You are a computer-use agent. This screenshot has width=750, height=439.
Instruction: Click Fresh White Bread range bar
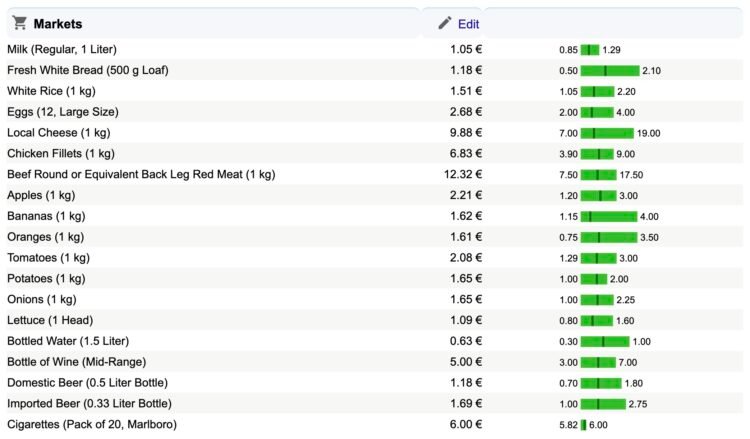pos(610,71)
